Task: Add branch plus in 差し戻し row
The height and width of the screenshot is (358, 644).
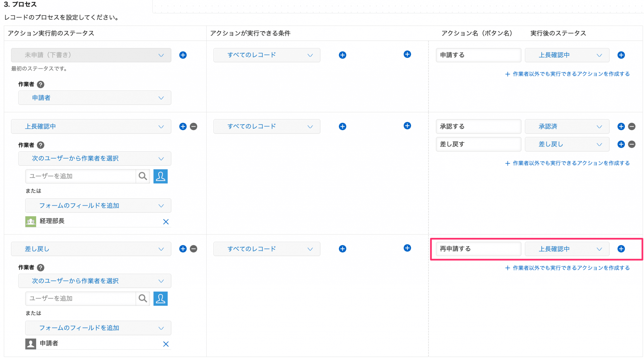Action: pos(407,248)
